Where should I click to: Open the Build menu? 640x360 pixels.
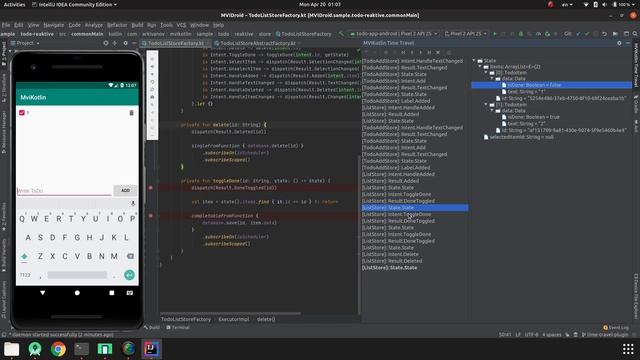click(x=137, y=25)
